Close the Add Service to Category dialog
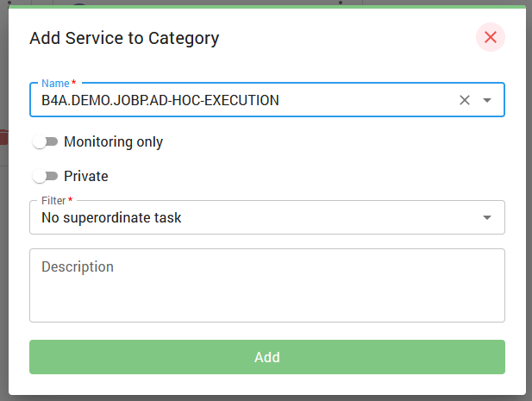The image size is (532, 401). tap(491, 37)
